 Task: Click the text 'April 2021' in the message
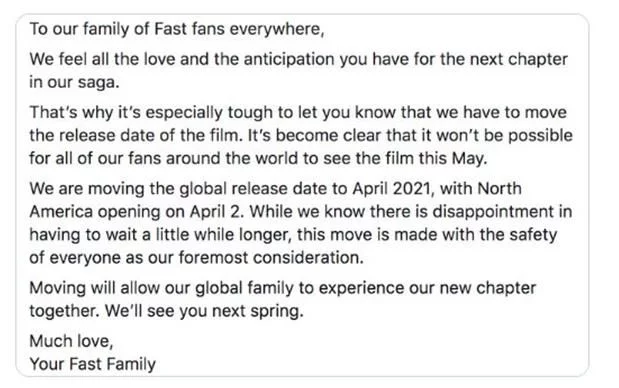pos(391,188)
